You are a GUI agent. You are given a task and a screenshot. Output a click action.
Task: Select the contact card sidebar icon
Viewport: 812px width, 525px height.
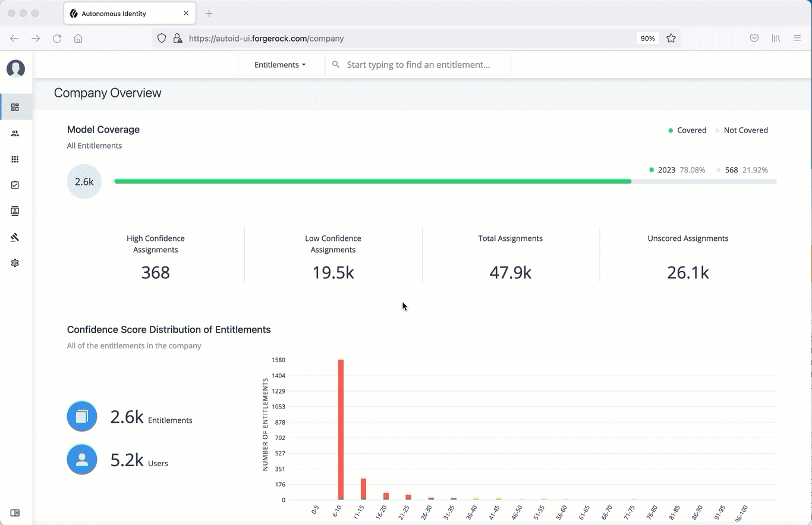[x=15, y=211]
